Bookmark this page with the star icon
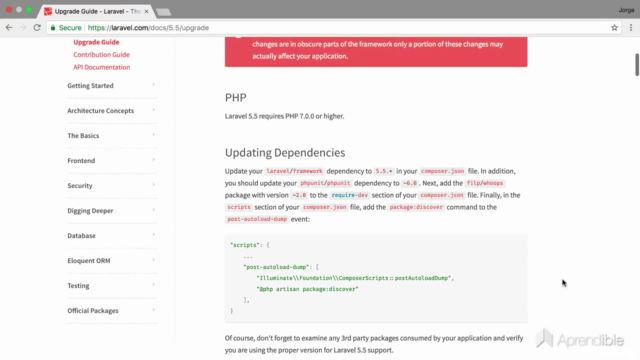The image size is (640, 360). pos(614,28)
